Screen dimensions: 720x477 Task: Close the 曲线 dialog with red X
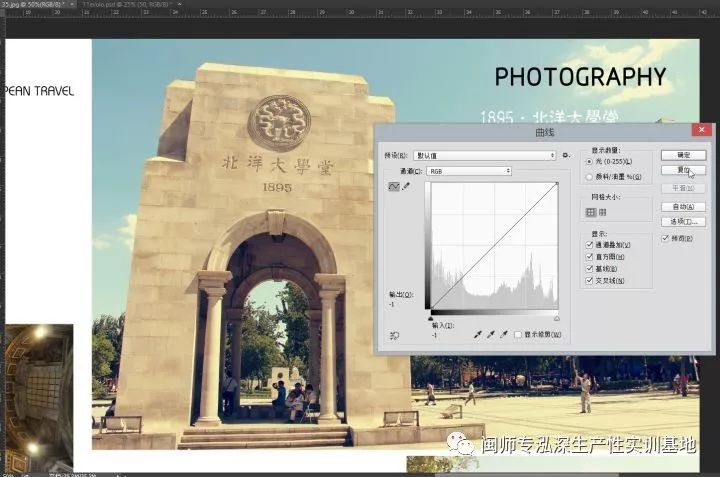[701, 130]
